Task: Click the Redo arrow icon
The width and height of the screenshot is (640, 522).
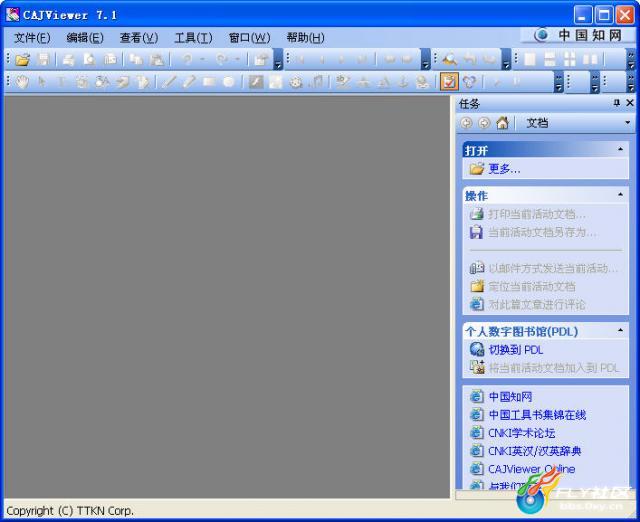Action: 222,60
